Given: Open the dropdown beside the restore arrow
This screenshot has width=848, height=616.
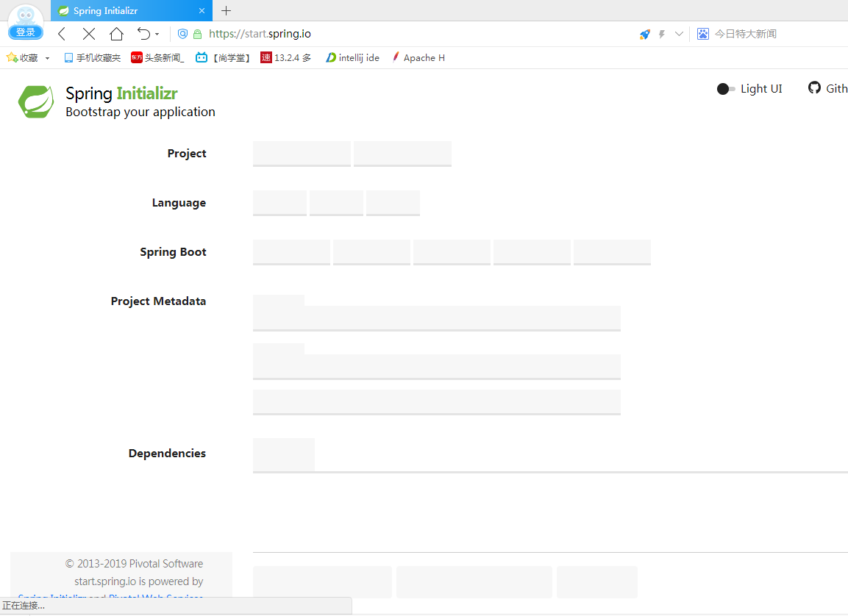Looking at the screenshot, I should click(x=157, y=34).
